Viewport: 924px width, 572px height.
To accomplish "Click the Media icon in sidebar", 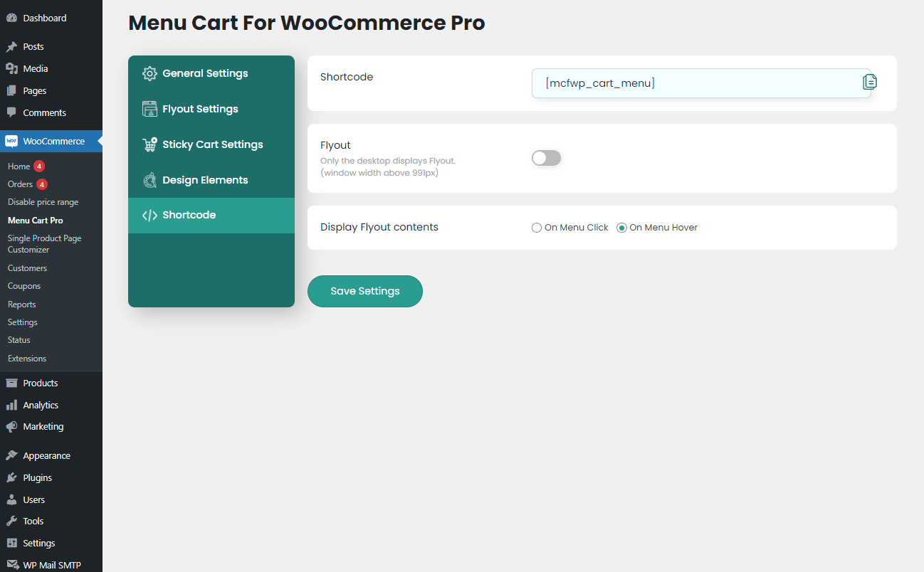I will (x=11, y=68).
